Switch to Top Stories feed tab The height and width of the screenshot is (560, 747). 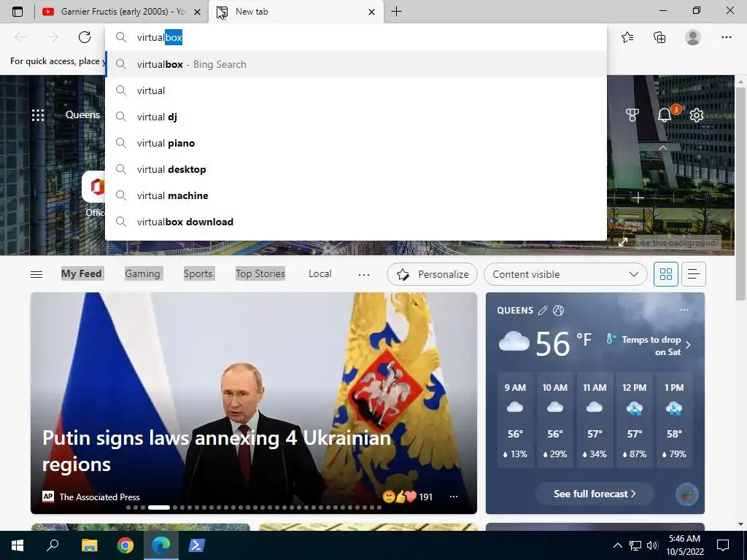(x=260, y=274)
